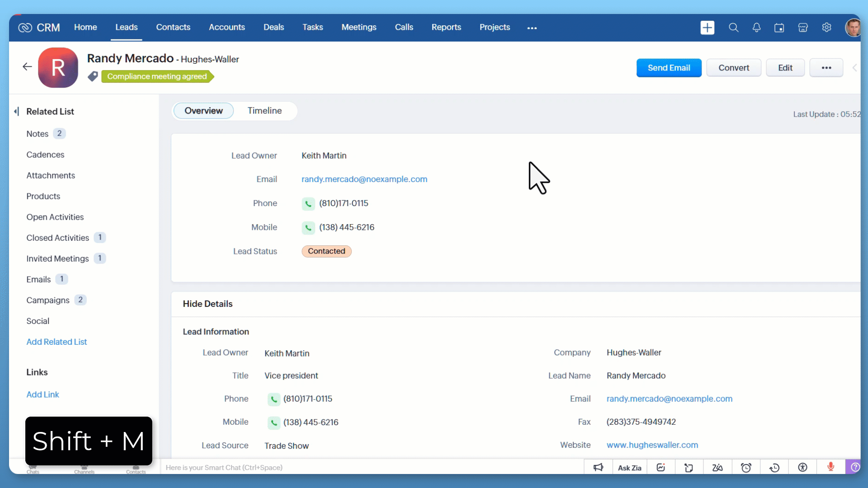Viewport: 868px width, 488px height.
Task: Open the search magnifier icon
Action: [x=733, y=28]
